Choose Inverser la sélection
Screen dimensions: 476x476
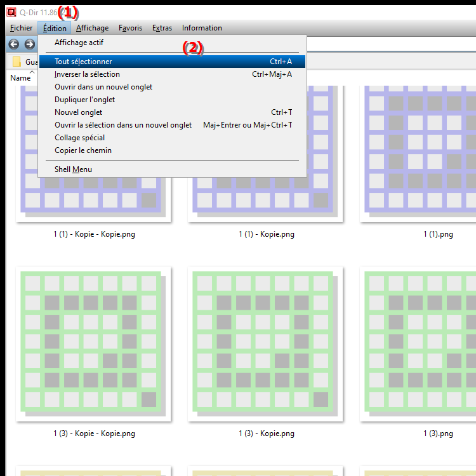[x=172, y=74]
